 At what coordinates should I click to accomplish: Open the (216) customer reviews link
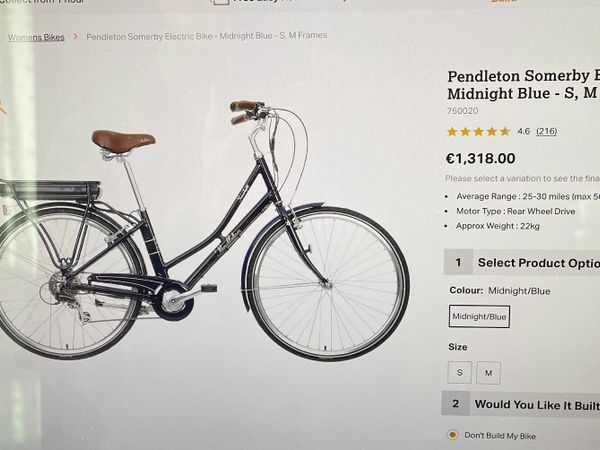(546, 131)
